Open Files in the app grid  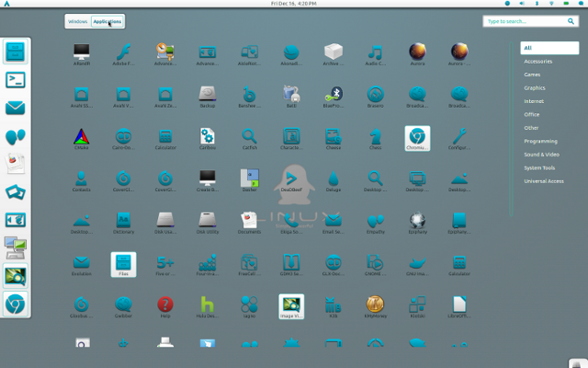tap(123, 265)
